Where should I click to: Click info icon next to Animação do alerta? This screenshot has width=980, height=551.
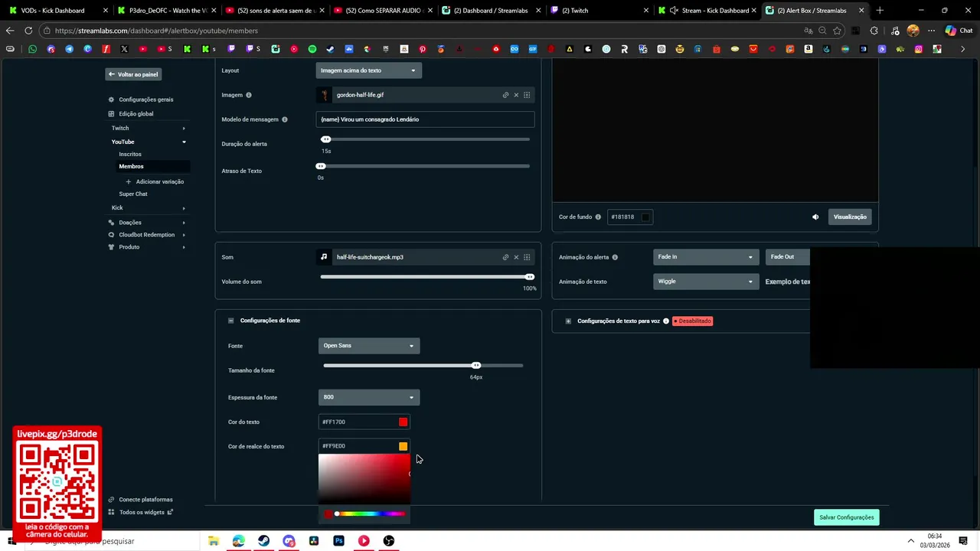(615, 257)
